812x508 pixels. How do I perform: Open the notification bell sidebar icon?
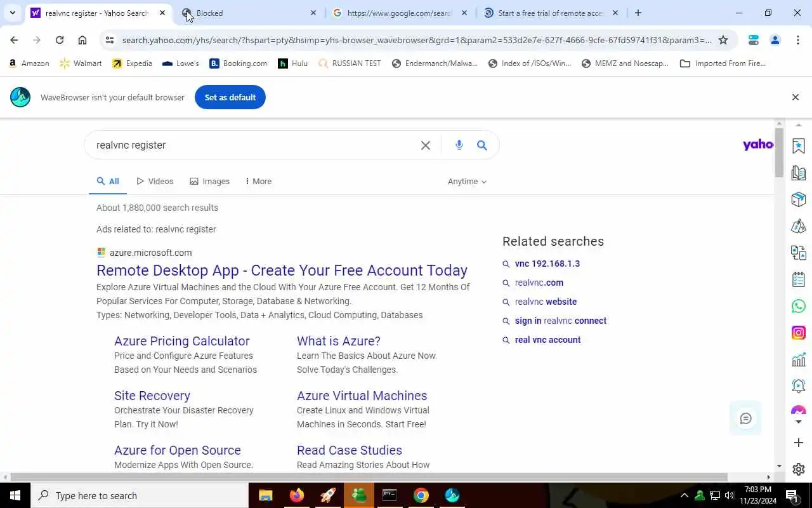click(x=799, y=386)
